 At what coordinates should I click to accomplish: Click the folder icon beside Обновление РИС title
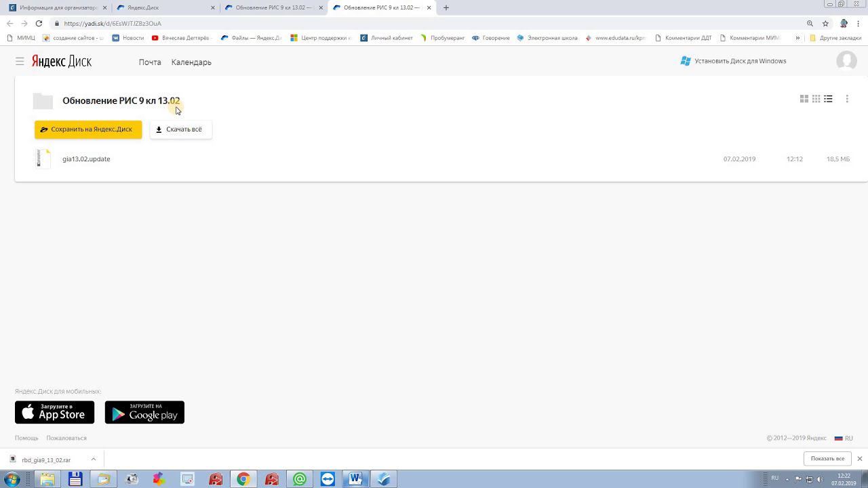[x=43, y=101]
